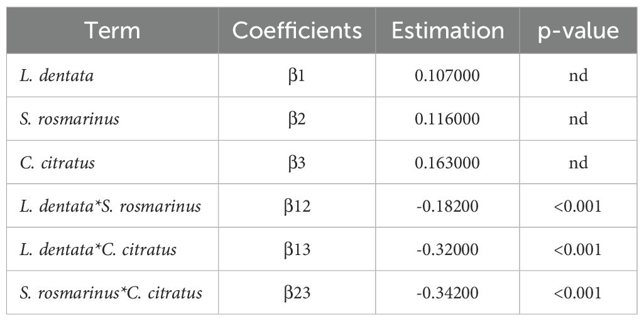Click the β12 coefficient cell
644x321 pixels.
[297, 206]
